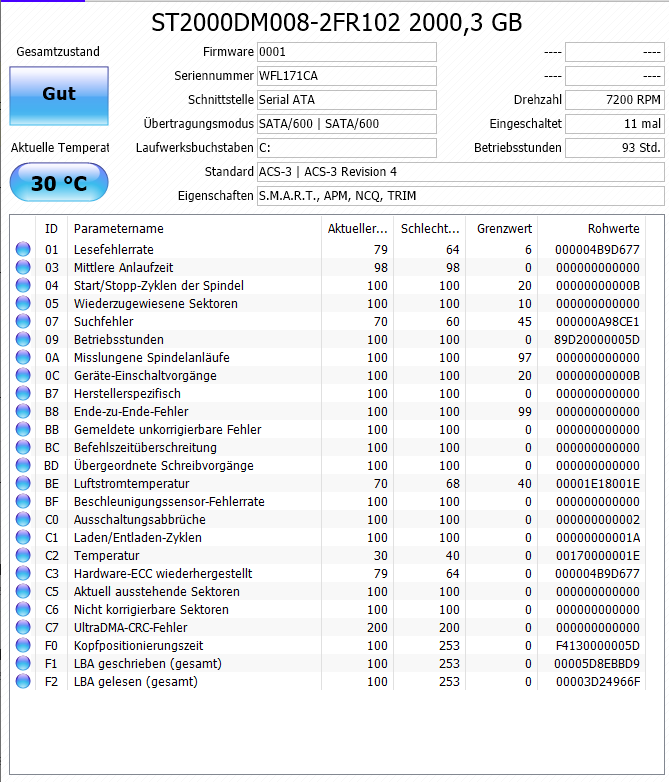Click status icon of Aktuell ausstehende Sektoren row
Image resolution: width=669 pixels, height=782 pixels.
point(23,590)
